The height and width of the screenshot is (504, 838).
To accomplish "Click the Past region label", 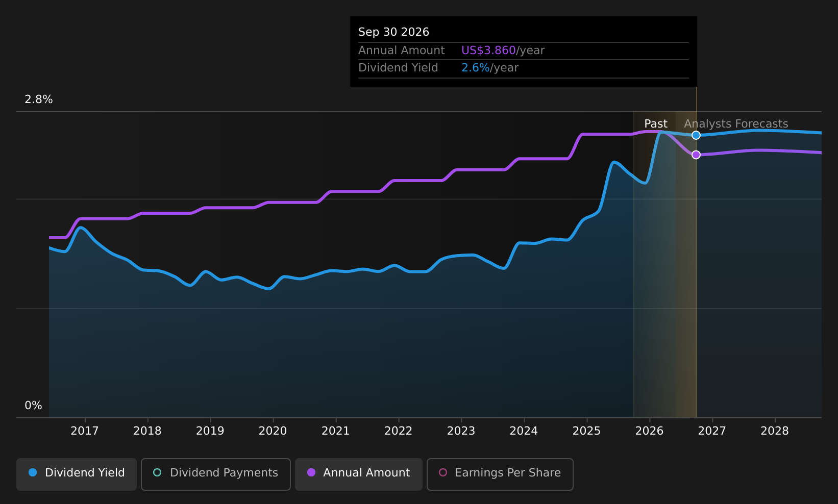I will point(656,124).
